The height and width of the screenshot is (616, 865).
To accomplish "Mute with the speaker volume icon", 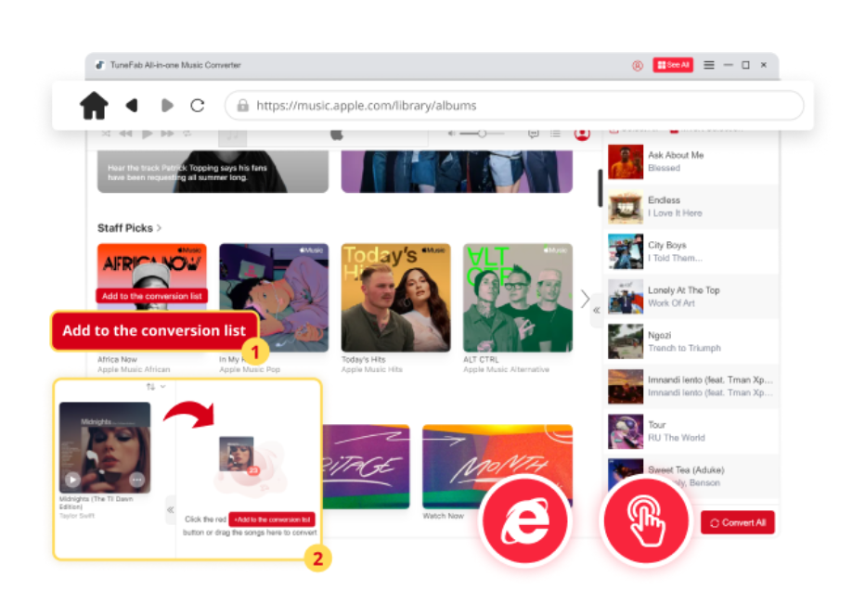I will pyautogui.click(x=451, y=134).
